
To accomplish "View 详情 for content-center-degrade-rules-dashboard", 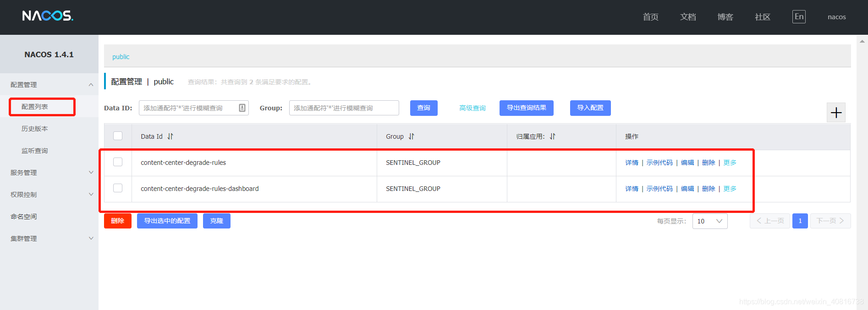I will tap(632, 189).
